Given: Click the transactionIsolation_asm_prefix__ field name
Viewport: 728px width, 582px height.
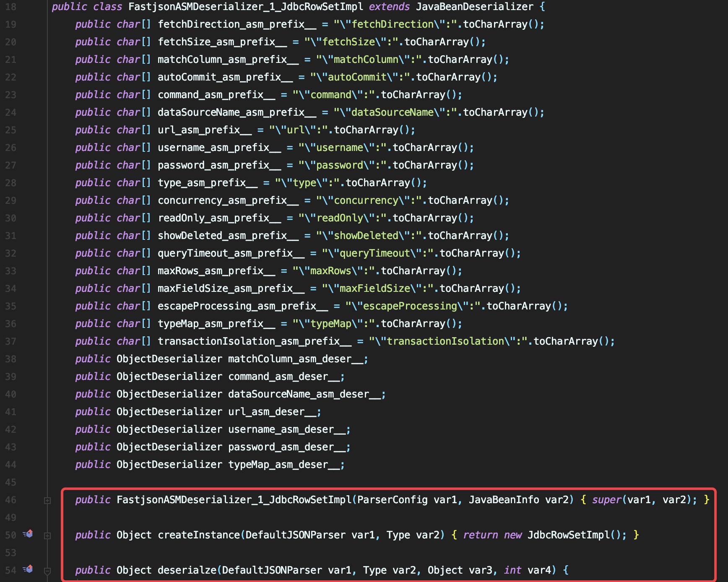Looking at the screenshot, I should 255,341.
